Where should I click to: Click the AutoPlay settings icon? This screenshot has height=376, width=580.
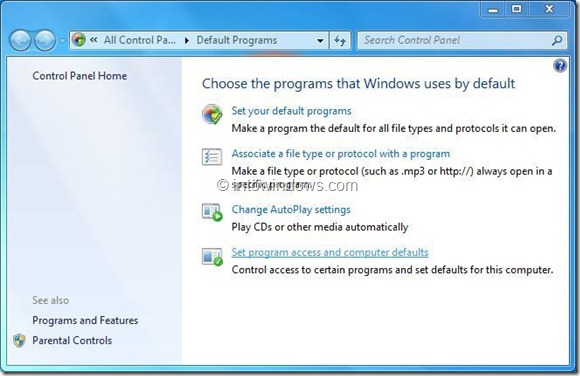click(212, 212)
